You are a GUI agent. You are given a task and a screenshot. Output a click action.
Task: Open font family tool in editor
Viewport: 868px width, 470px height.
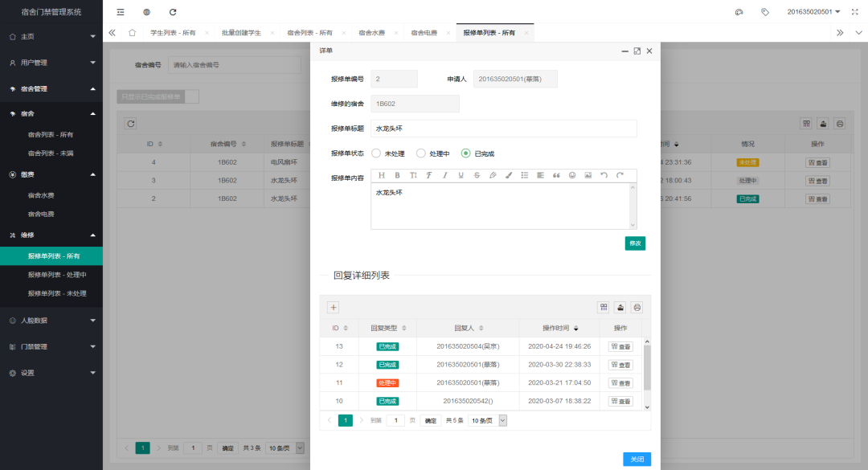pyautogui.click(x=429, y=175)
